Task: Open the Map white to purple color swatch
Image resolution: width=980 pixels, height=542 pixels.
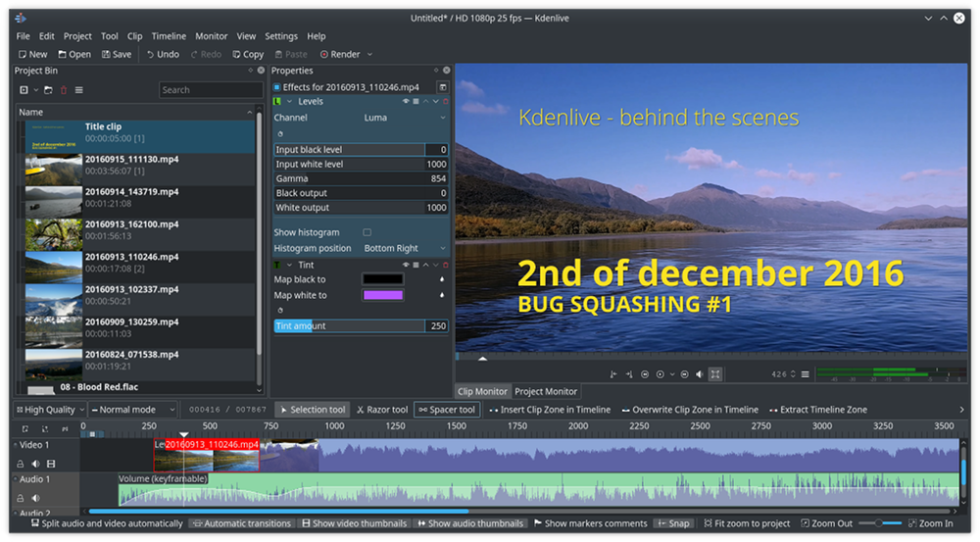Action: (382, 295)
